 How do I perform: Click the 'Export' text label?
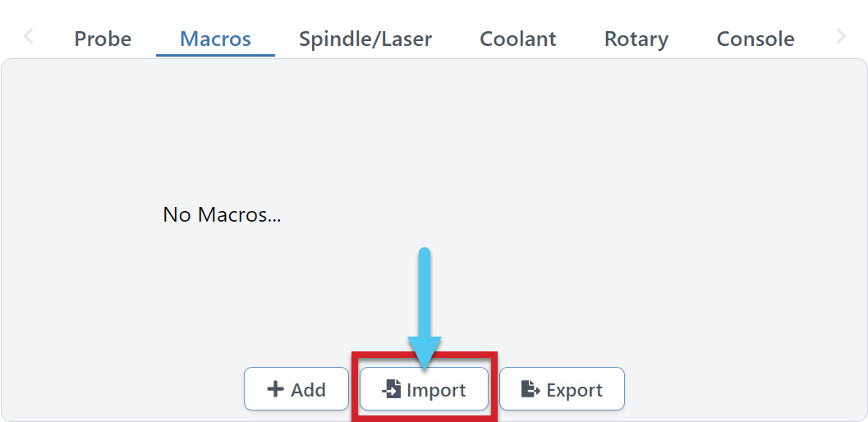click(x=574, y=391)
